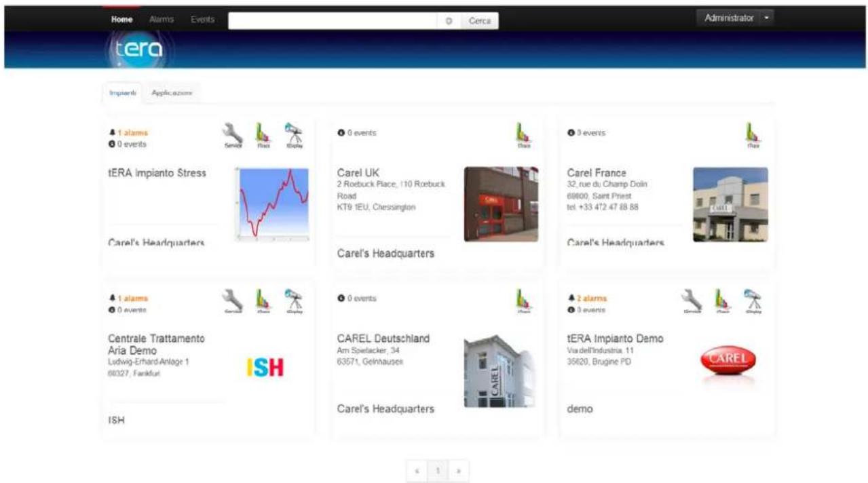This screenshot has height=483, width=868.
Task: Click bell icon next to 2 alarms
Action: pos(571,298)
